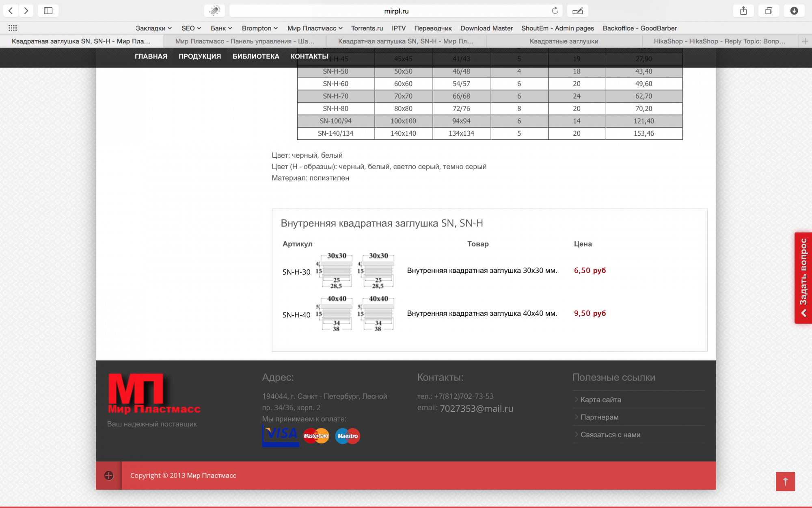This screenshot has height=508, width=812.
Task: Toggle the Safari sidebar icon
Action: click(48, 11)
